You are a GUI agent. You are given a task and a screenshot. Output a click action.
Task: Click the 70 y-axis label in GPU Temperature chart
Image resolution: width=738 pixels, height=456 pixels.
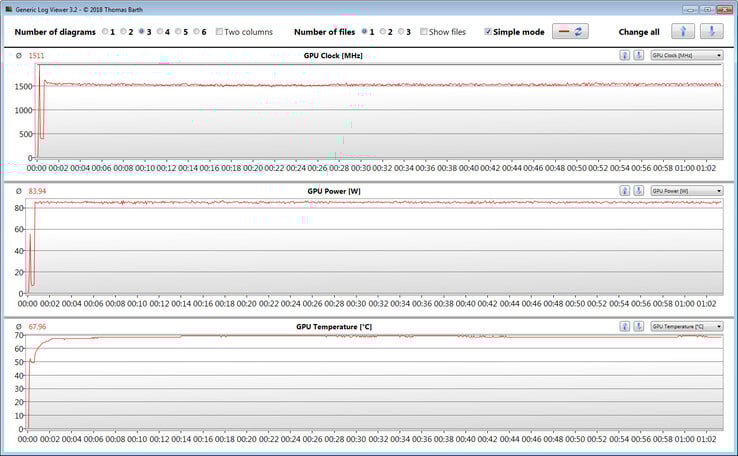click(x=19, y=335)
